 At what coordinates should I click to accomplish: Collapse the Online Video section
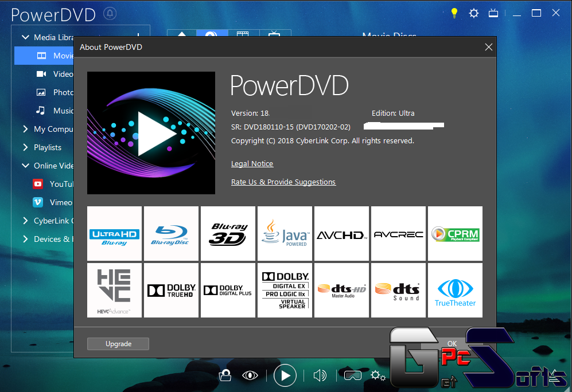[x=26, y=166]
